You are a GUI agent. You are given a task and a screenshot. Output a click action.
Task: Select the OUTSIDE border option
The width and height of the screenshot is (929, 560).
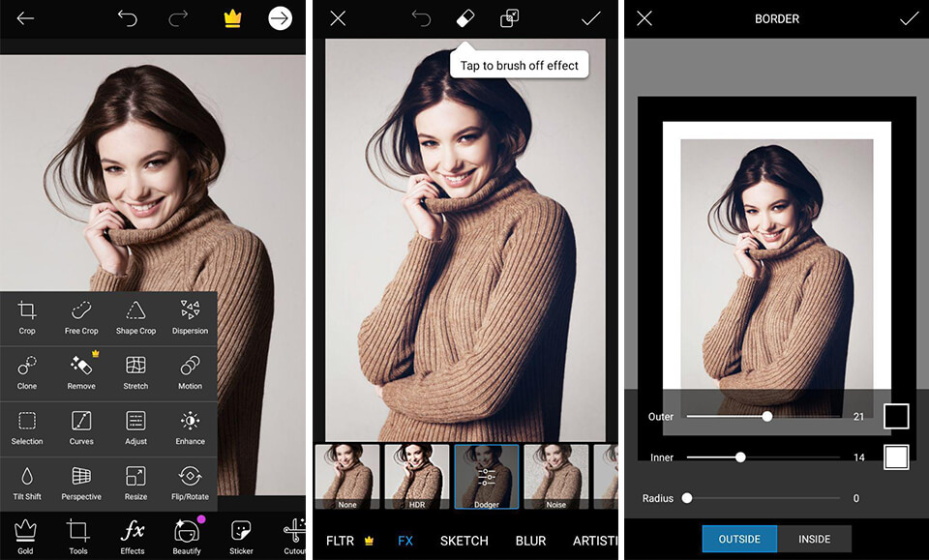(x=739, y=539)
